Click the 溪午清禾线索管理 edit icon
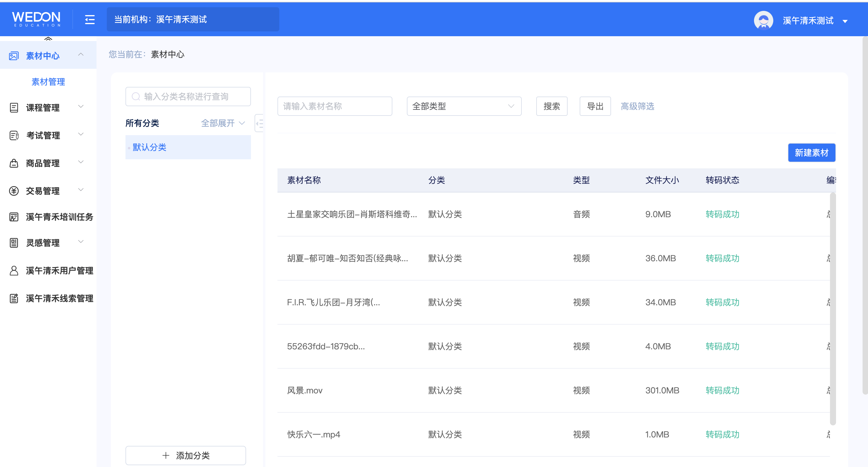The width and height of the screenshot is (868, 467). pos(14,298)
